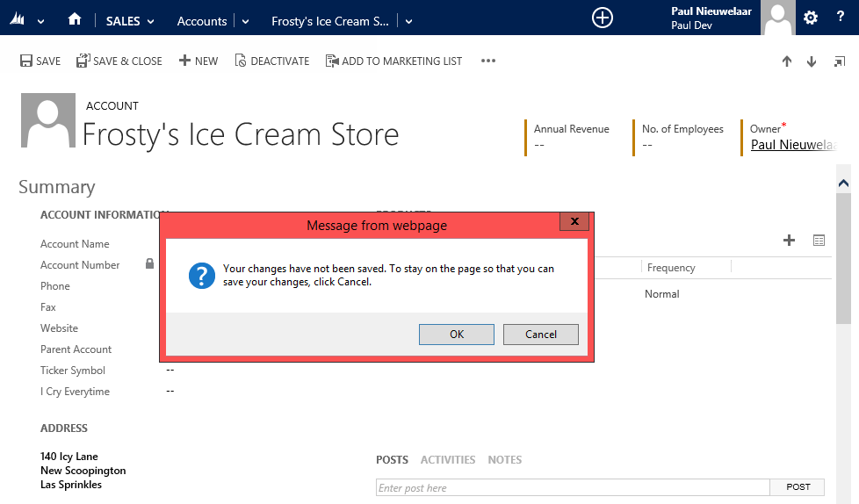Go to previous record with up arrow

[x=787, y=61]
